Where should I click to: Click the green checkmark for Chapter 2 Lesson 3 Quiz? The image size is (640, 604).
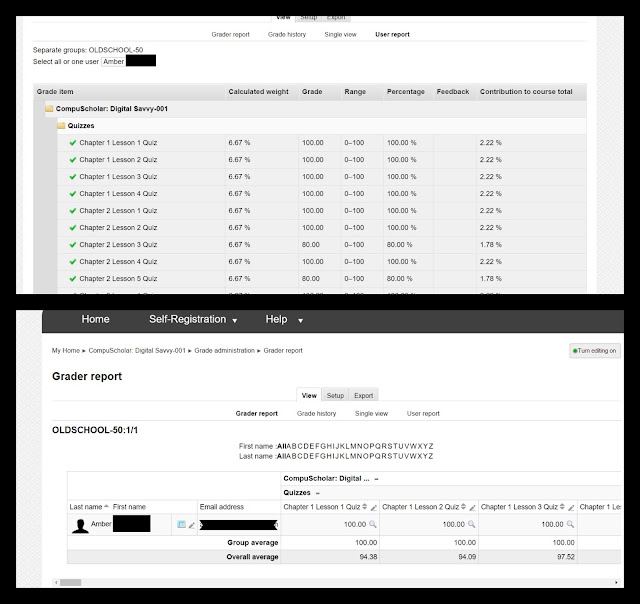[x=73, y=245]
